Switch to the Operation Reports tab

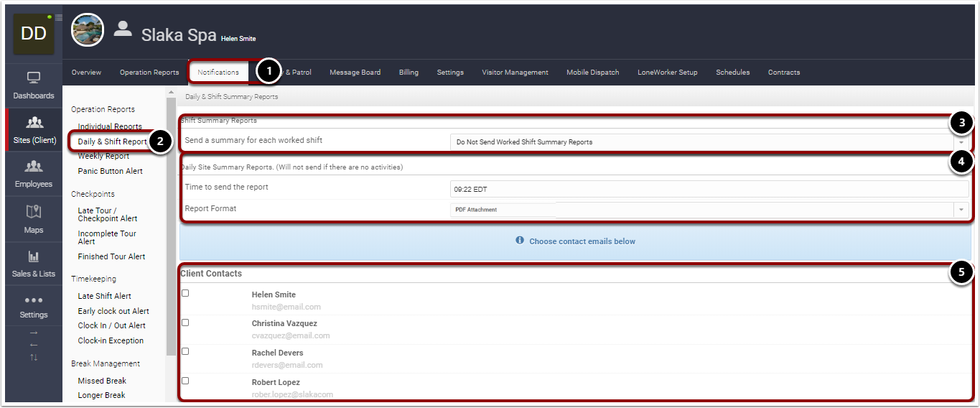pyautogui.click(x=149, y=73)
